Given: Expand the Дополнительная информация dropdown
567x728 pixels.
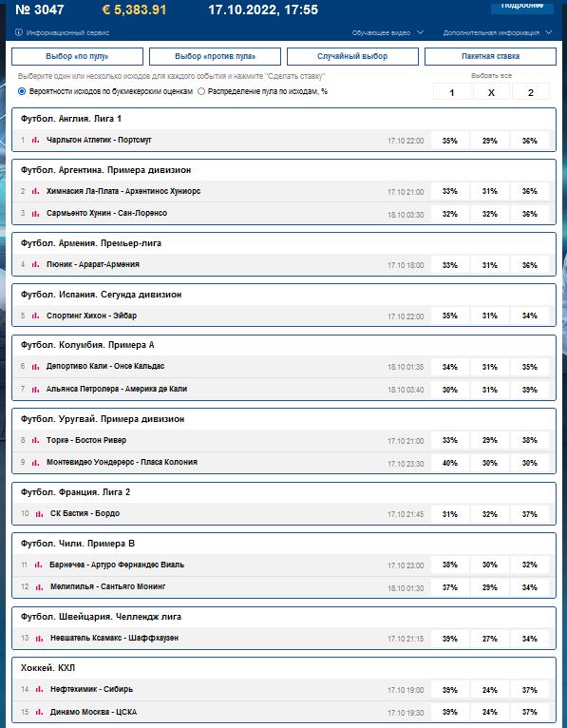Looking at the screenshot, I should pyautogui.click(x=498, y=33).
